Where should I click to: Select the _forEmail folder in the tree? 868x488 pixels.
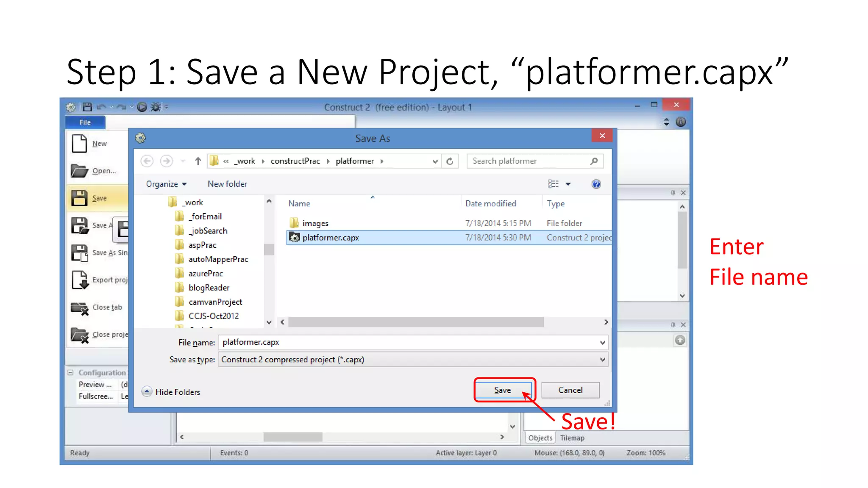click(199, 216)
